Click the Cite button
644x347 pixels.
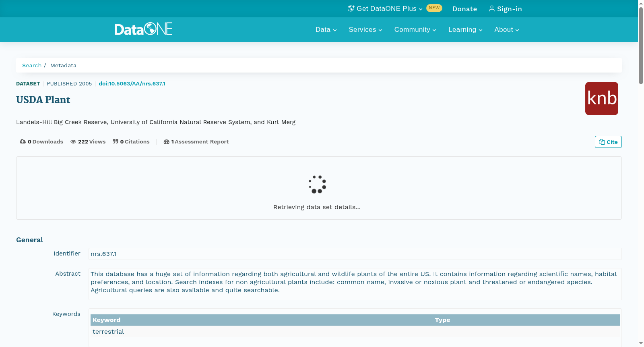(x=608, y=142)
